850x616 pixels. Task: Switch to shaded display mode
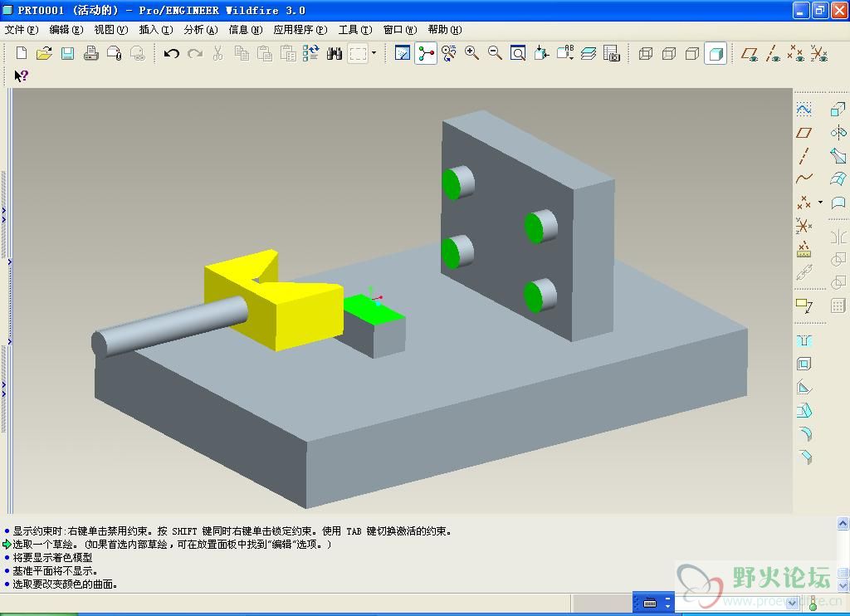pyautogui.click(x=716, y=53)
